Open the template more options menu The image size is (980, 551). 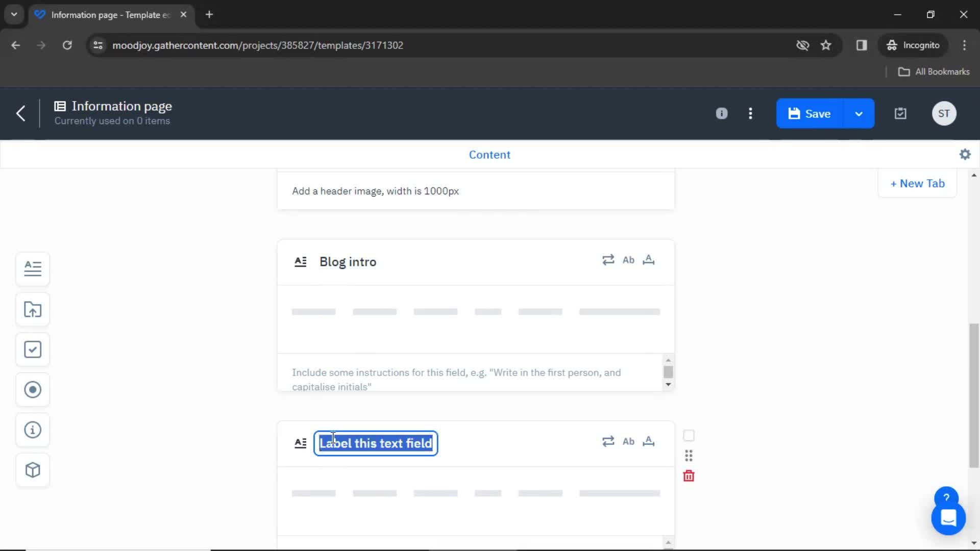click(750, 113)
